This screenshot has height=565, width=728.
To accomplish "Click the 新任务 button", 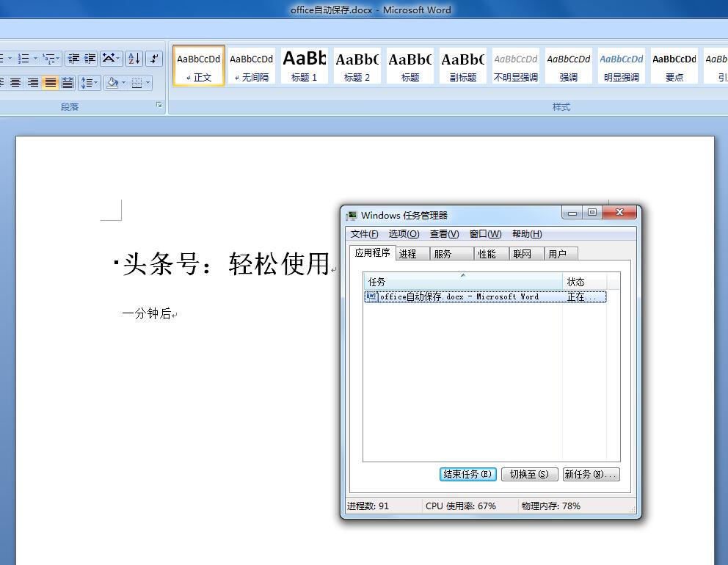I will [x=591, y=474].
